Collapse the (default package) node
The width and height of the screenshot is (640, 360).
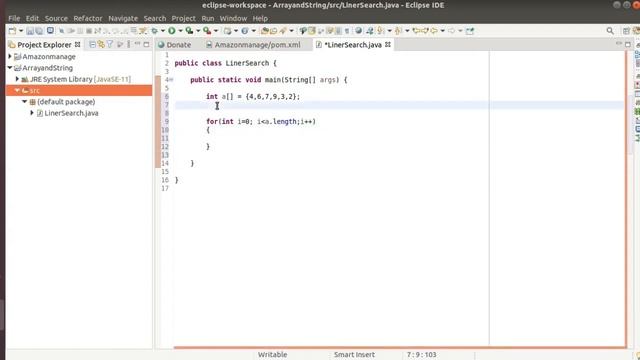[24, 102]
